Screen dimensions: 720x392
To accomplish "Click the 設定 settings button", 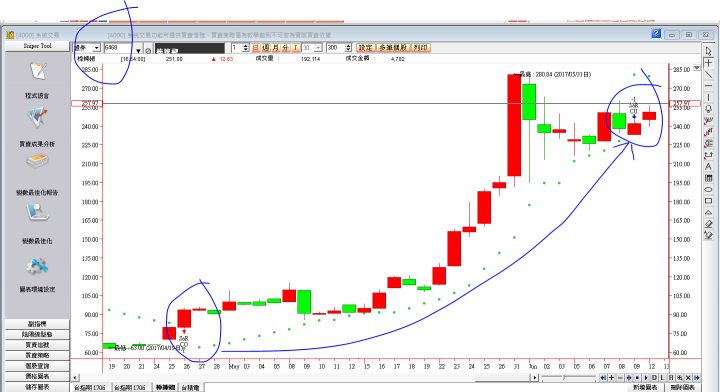I will (366, 48).
